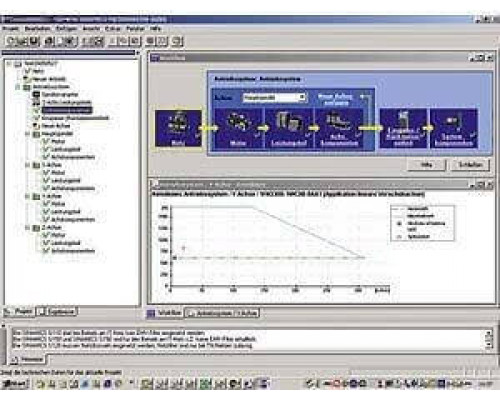Open the Extras menu
The image size is (500, 400).
point(113,29)
